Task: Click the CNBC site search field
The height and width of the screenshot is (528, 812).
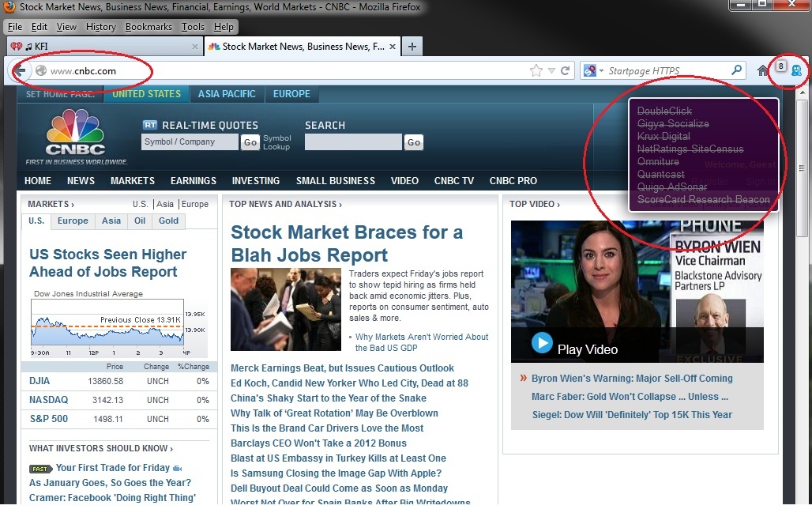Action: [x=353, y=142]
